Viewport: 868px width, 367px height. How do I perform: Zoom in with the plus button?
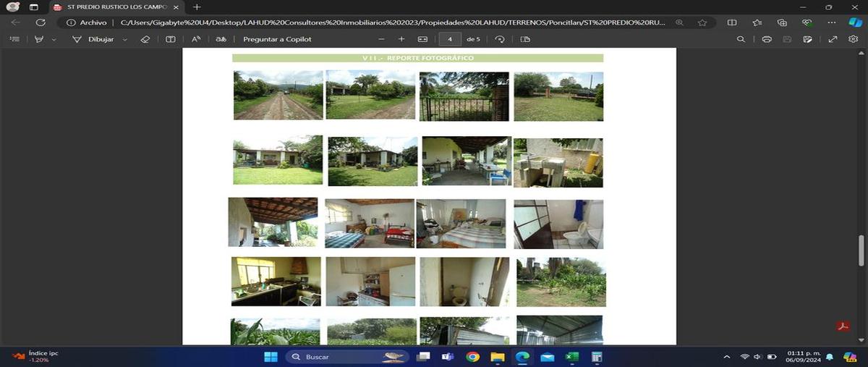tap(402, 39)
